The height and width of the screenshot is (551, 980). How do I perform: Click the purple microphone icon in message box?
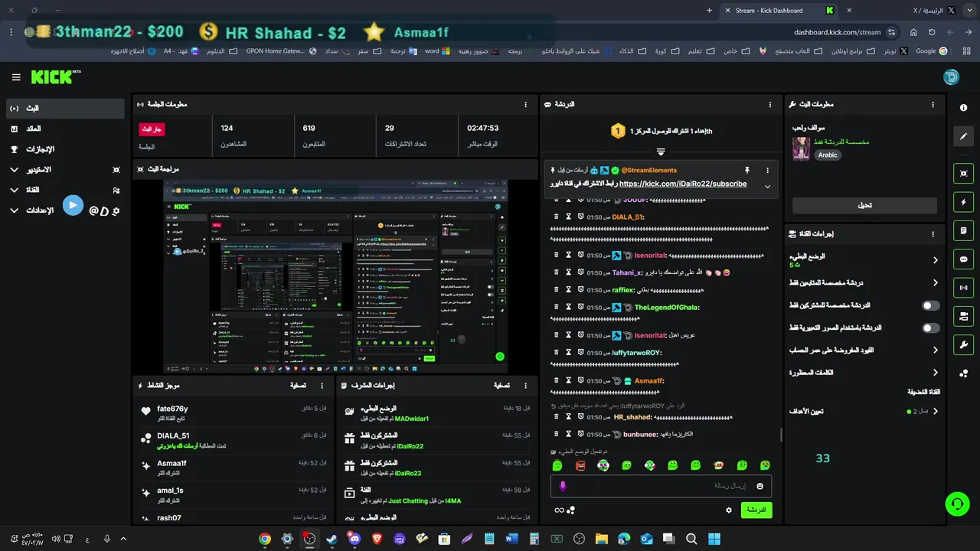(563, 486)
